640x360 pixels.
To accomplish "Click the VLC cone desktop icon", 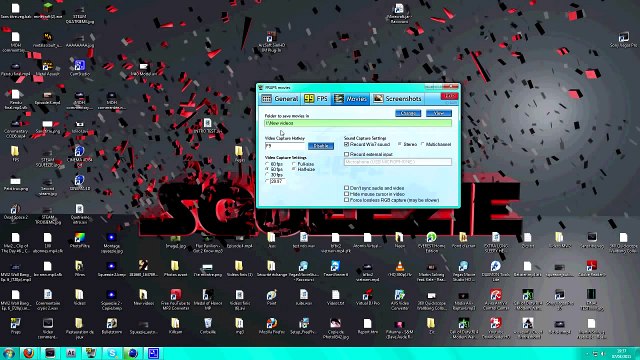I will pyautogui.click(x=400, y=267).
